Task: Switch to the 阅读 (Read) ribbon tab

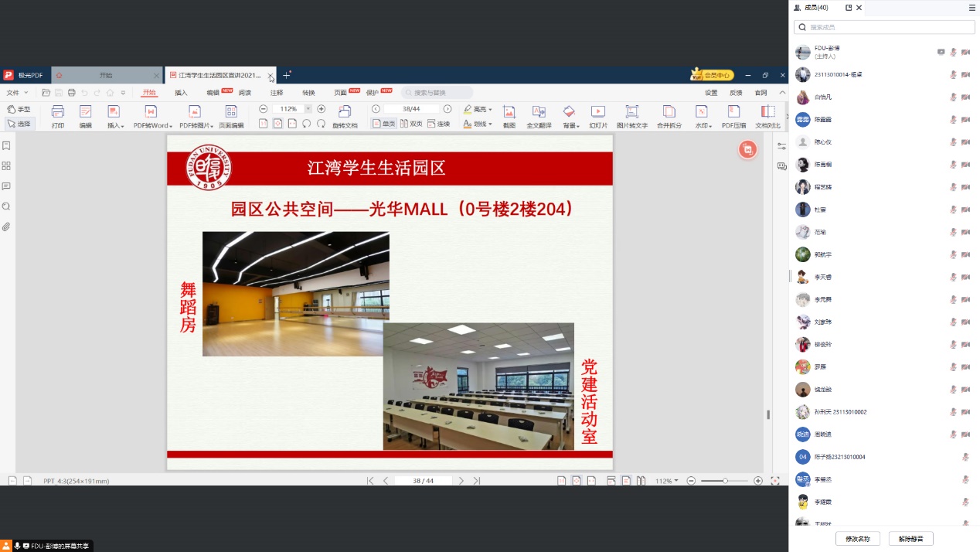Action: click(x=245, y=93)
